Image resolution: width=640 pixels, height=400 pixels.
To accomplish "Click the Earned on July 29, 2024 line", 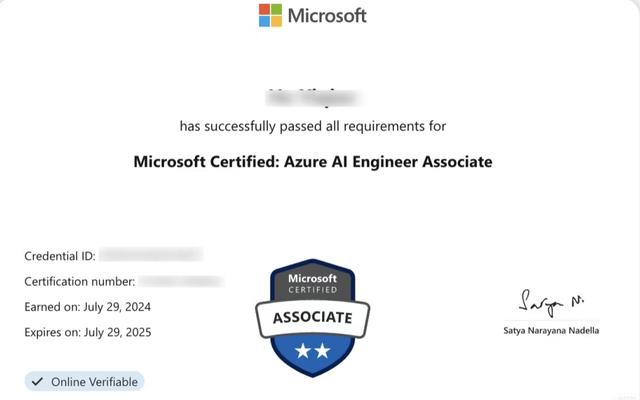I will coord(88,306).
